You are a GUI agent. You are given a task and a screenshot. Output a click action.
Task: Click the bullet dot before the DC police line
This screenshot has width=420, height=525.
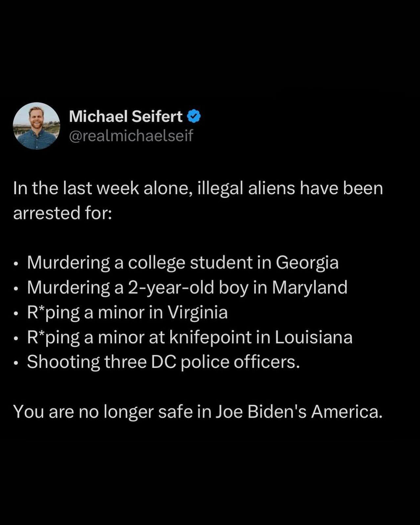[x=16, y=363]
